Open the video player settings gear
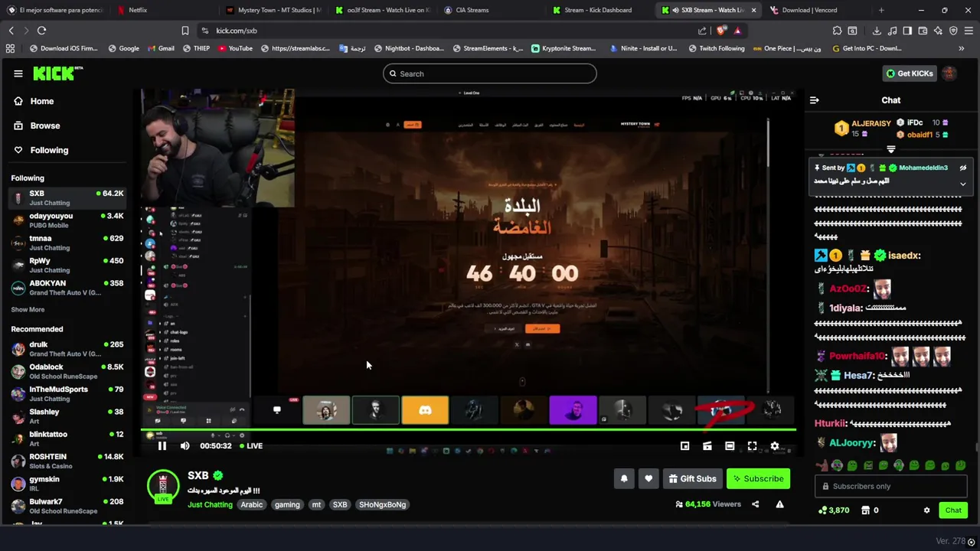Screen dimensions: 980x551 775,446
